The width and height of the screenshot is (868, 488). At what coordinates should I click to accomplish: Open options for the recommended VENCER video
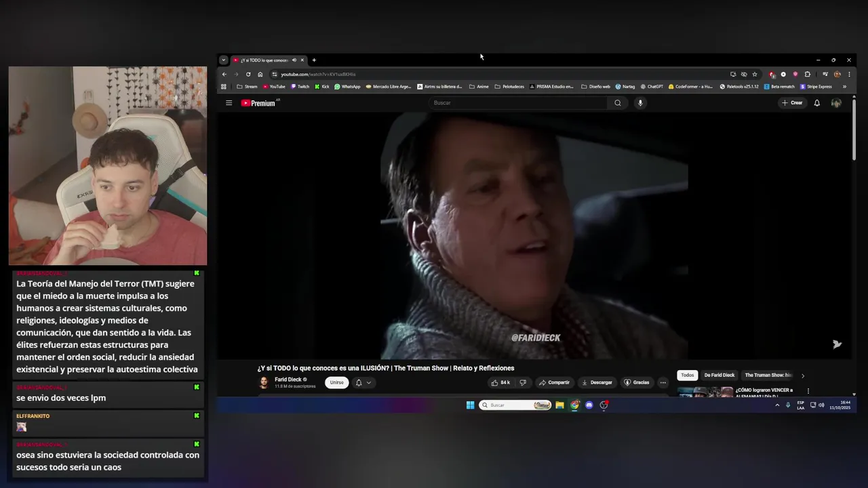tap(808, 391)
